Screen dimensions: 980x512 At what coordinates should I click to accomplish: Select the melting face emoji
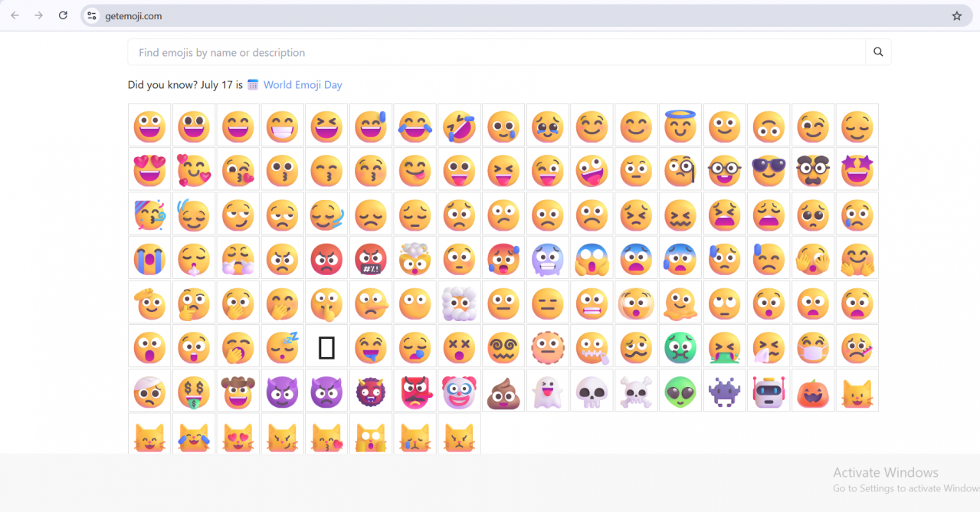click(680, 304)
